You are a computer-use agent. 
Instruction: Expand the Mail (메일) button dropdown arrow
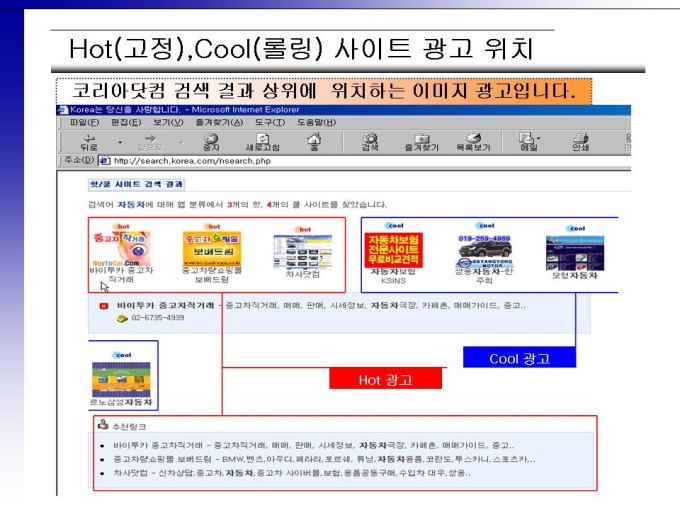coord(539,138)
